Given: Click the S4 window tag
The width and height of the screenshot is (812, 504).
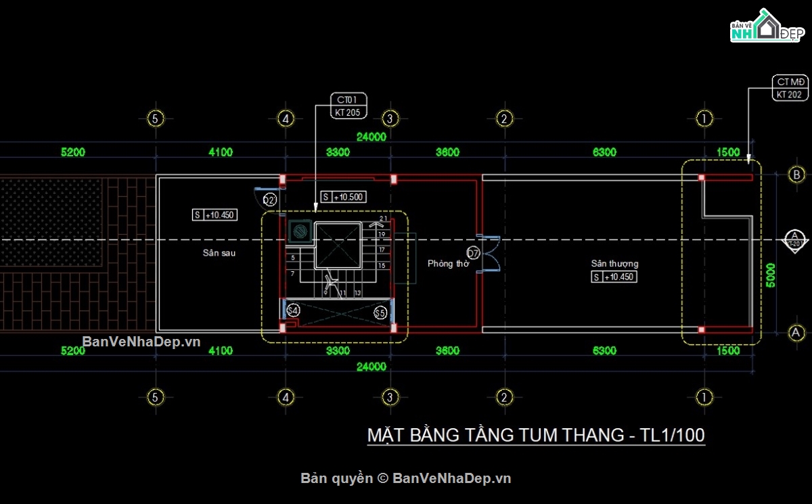Looking at the screenshot, I should coord(293,311).
